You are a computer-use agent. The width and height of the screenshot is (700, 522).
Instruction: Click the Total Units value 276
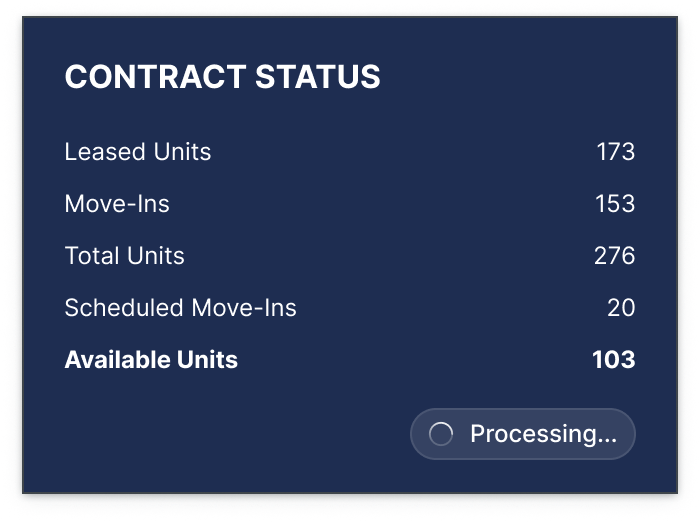click(x=614, y=256)
